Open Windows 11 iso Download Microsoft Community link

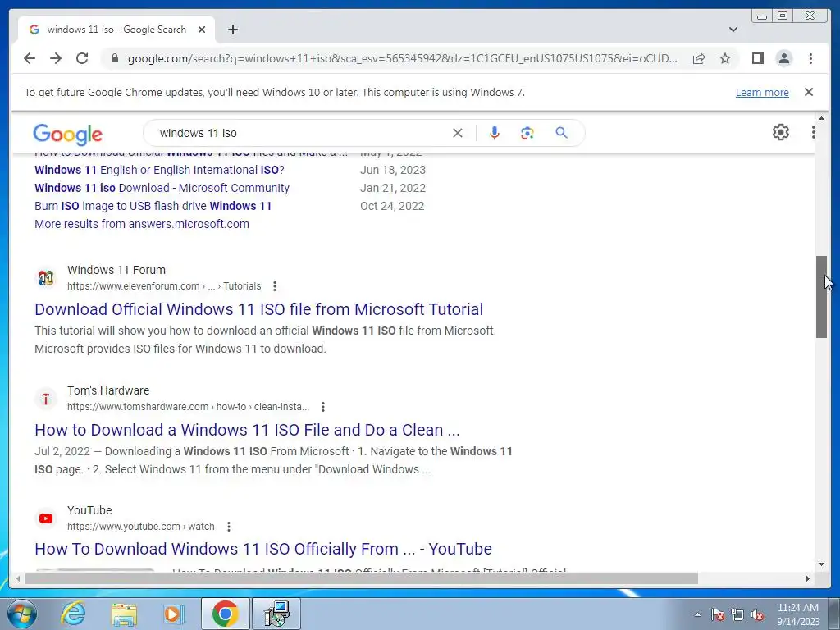pos(162,188)
